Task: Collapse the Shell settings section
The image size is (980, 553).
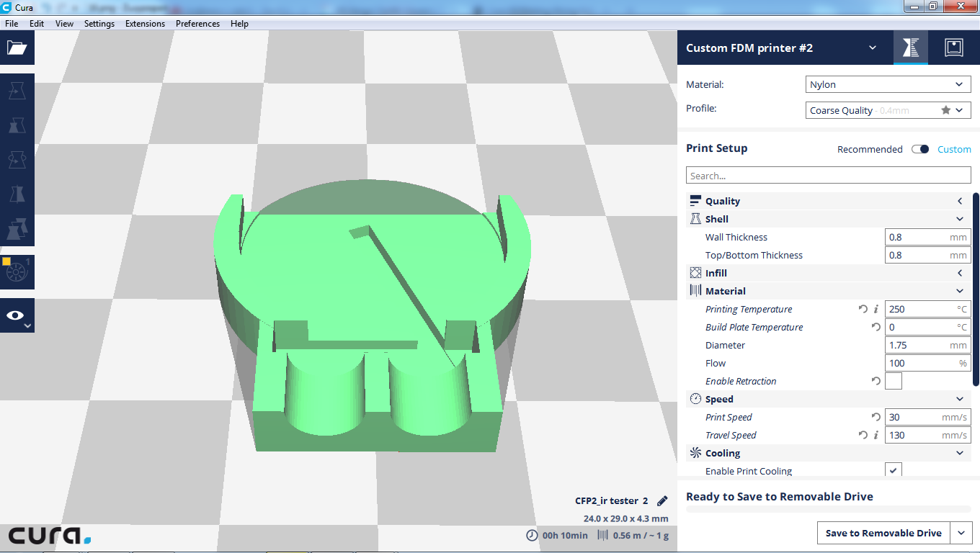Action: tap(960, 219)
